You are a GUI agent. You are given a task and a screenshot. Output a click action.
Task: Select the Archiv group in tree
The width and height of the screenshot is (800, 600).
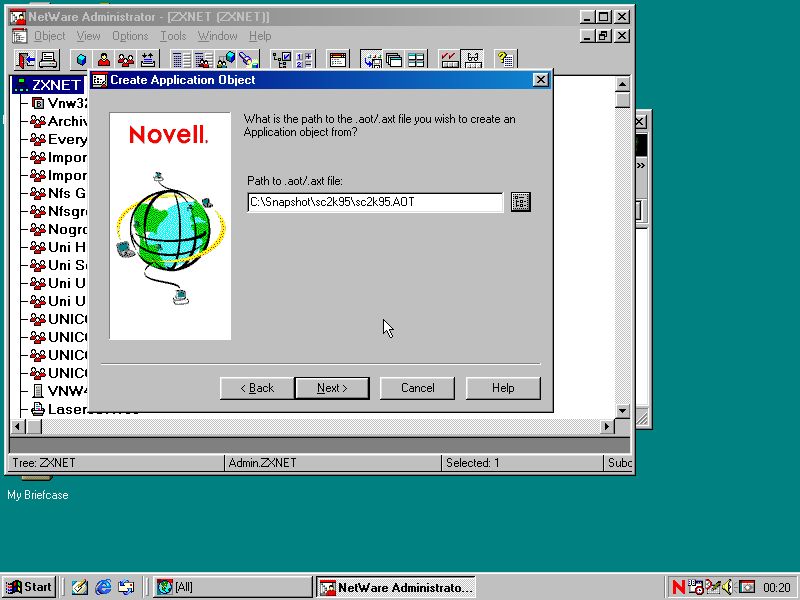59,121
